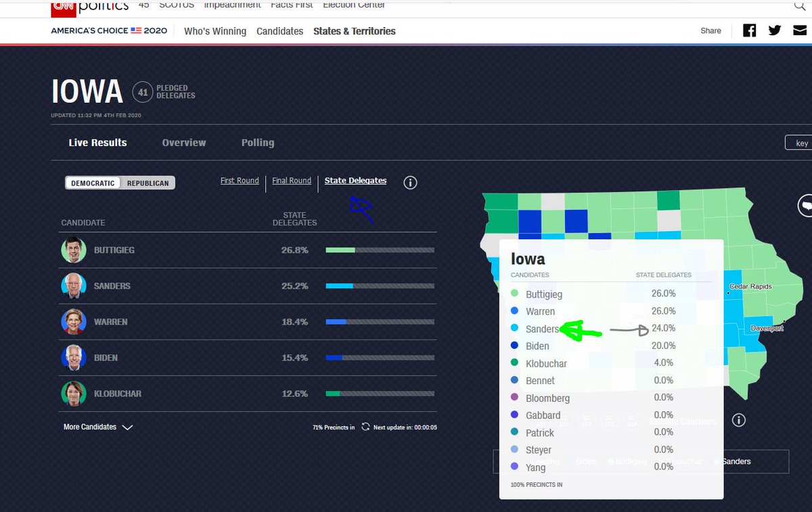Image resolution: width=812 pixels, height=512 pixels.
Task: Click Cedar Rapids label on map
Action: pos(750,287)
